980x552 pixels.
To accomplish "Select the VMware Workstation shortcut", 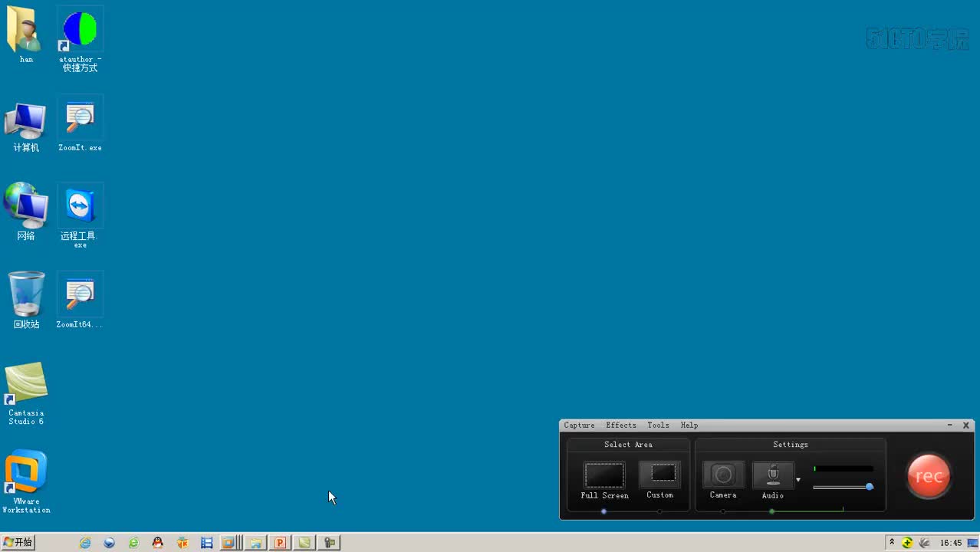I will (x=26, y=482).
